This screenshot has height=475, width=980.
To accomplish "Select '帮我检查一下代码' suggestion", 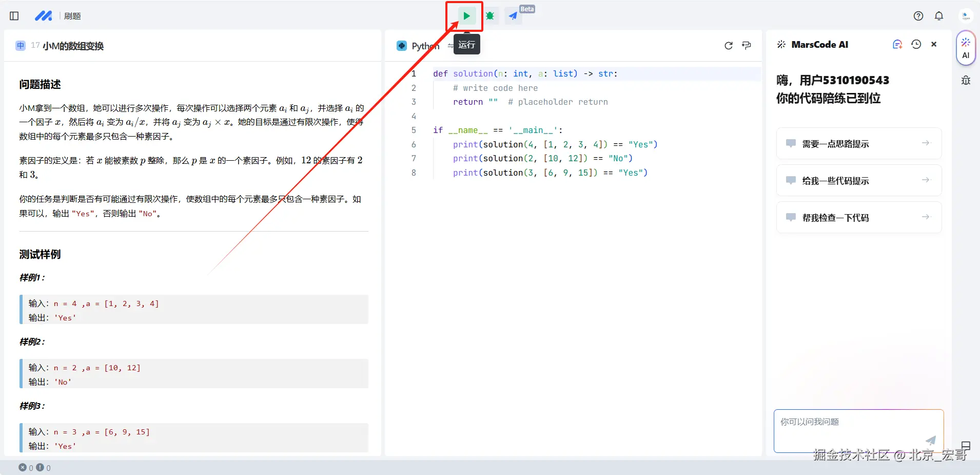I will tap(859, 217).
